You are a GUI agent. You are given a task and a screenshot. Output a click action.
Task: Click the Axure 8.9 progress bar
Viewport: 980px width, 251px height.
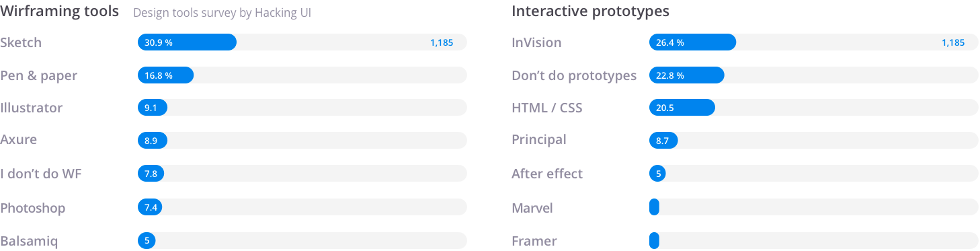(153, 140)
